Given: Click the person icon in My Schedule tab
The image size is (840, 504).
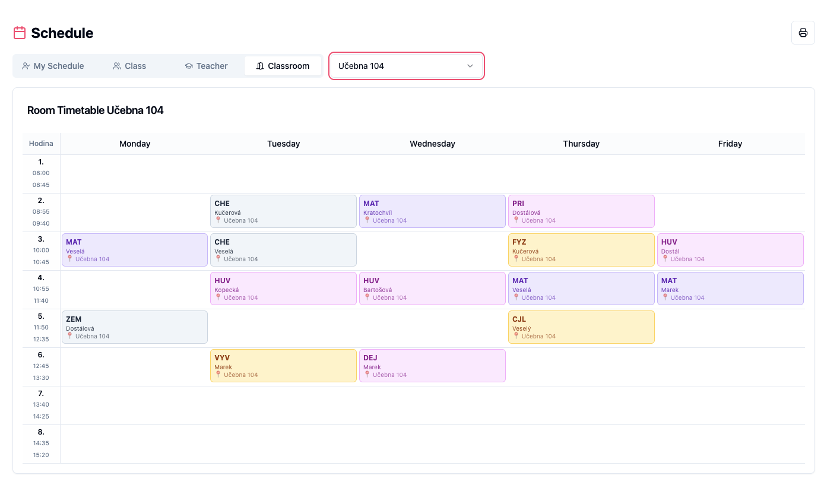Looking at the screenshot, I should point(26,66).
